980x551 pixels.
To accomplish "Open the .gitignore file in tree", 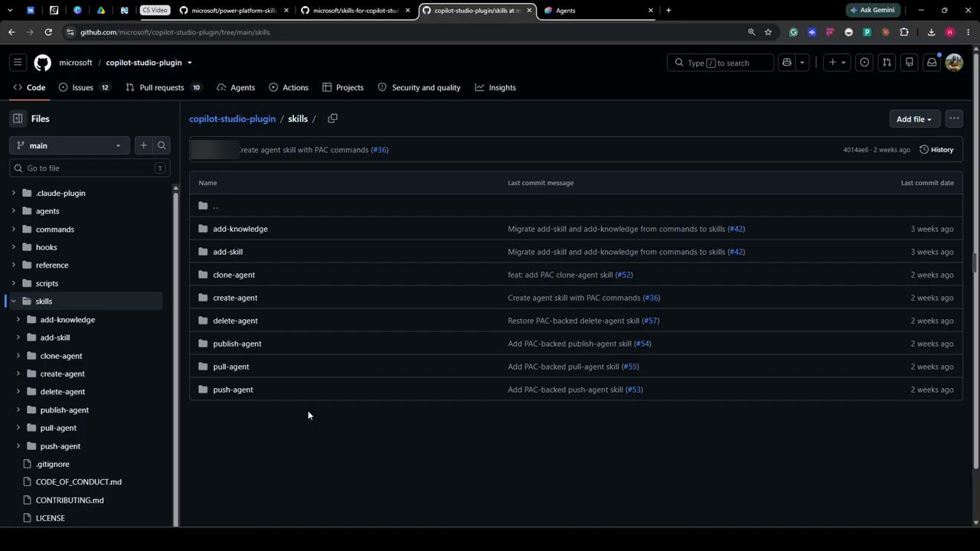I will (52, 465).
